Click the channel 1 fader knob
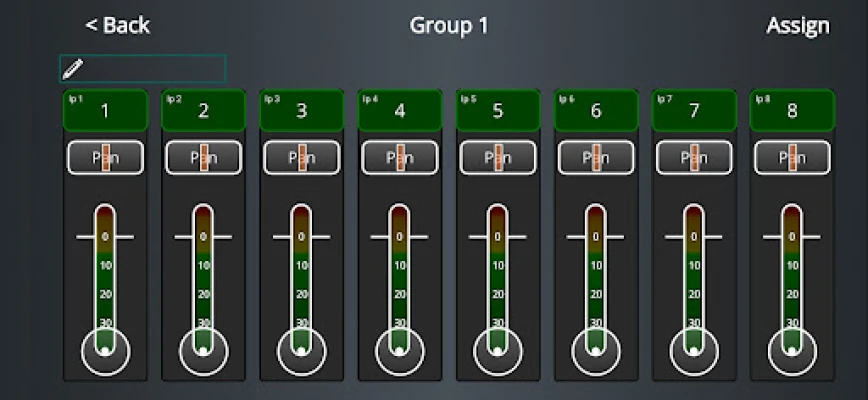This screenshot has width=868, height=400. pos(105,350)
